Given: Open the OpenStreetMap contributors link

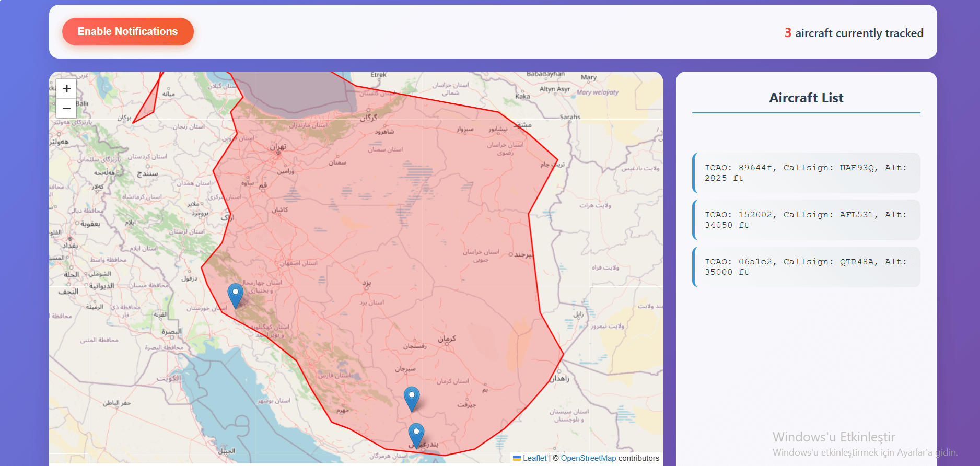Looking at the screenshot, I should (588, 458).
